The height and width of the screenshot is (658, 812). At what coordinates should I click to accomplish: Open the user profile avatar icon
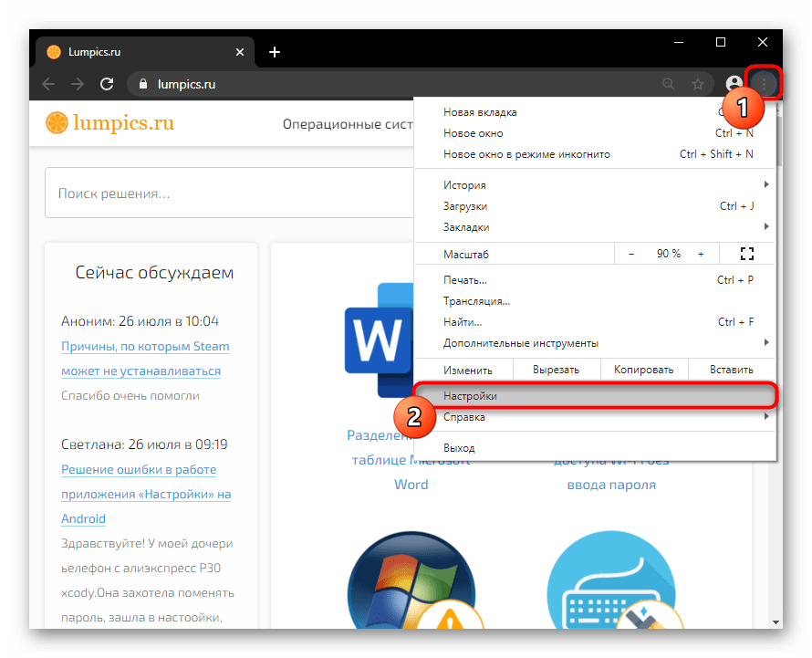(733, 84)
